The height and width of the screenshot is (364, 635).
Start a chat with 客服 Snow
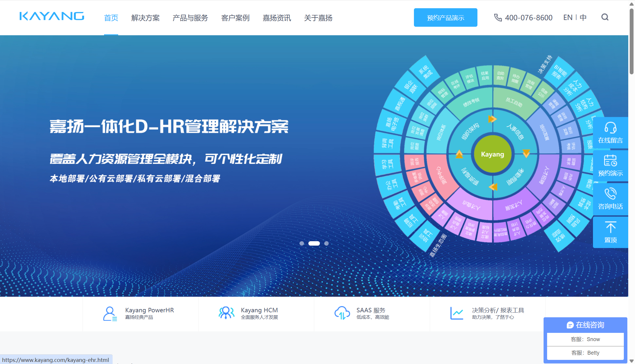585,339
